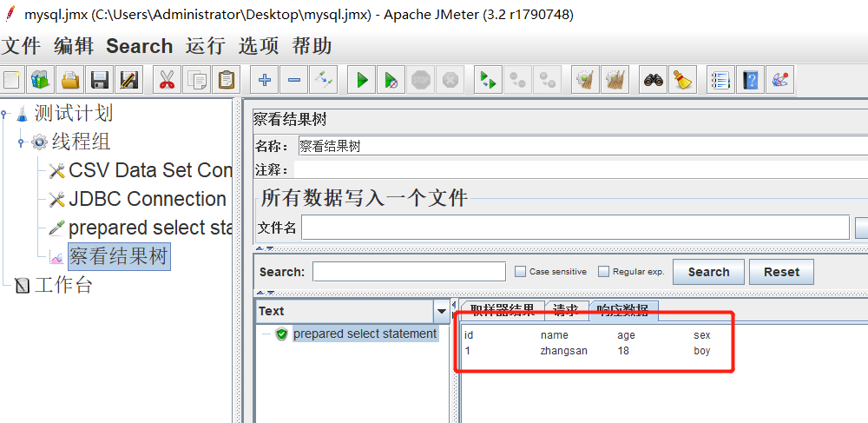Click the Clear single-broom gear icon
The width and height of the screenshot is (868, 423).
click(586, 80)
